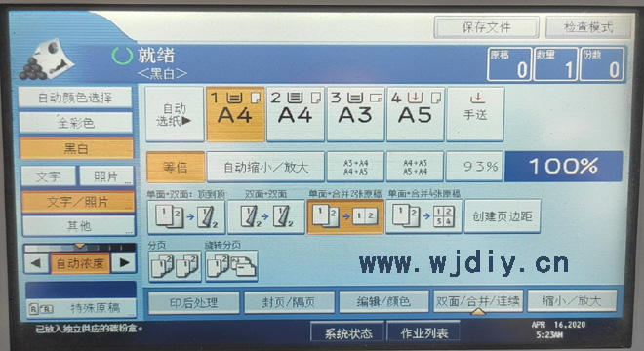Increase density with the right arrow
The height and width of the screenshot is (351, 644).
click(124, 262)
